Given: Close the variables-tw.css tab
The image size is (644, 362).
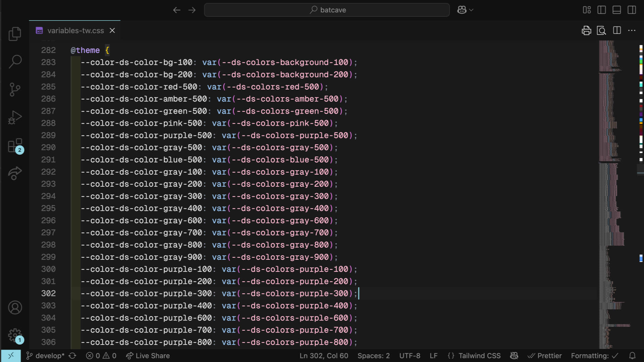Looking at the screenshot, I should [112, 31].
